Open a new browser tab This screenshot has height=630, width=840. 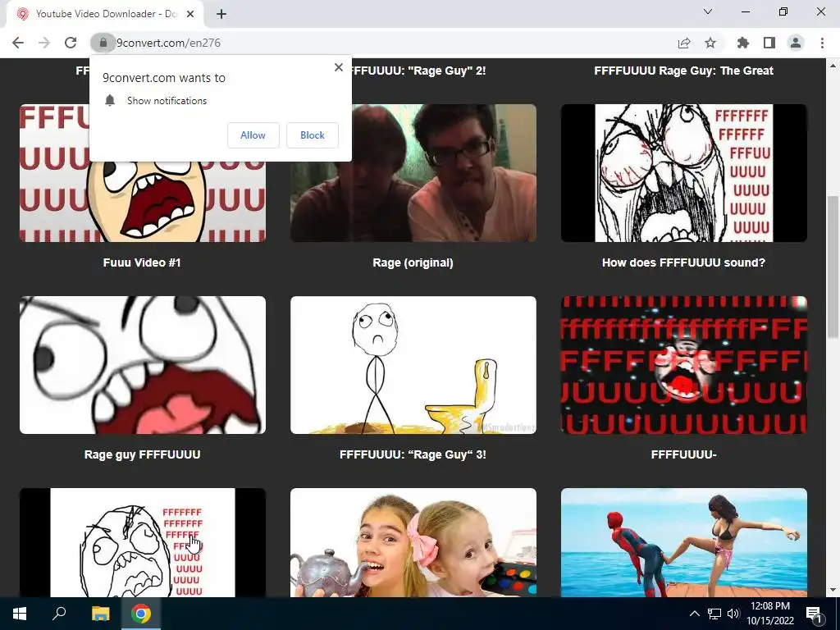click(x=221, y=14)
